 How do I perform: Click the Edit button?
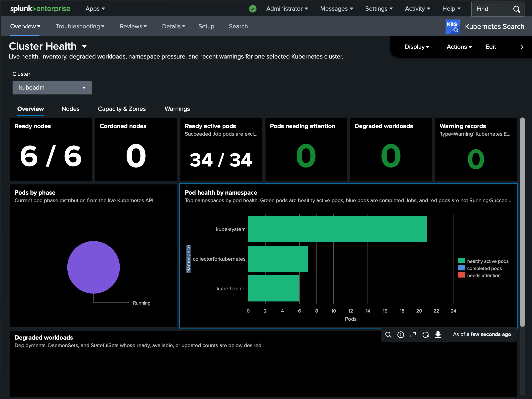coord(491,47)
